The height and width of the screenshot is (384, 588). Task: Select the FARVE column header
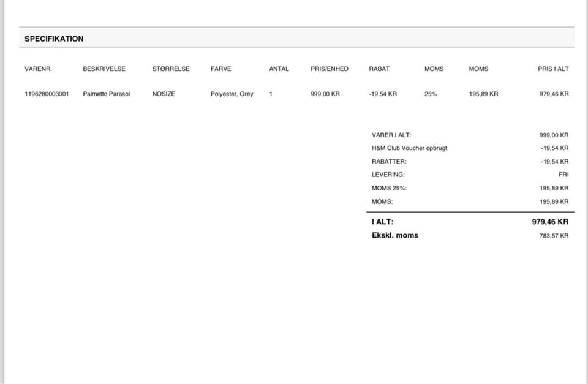click(221, 69)
